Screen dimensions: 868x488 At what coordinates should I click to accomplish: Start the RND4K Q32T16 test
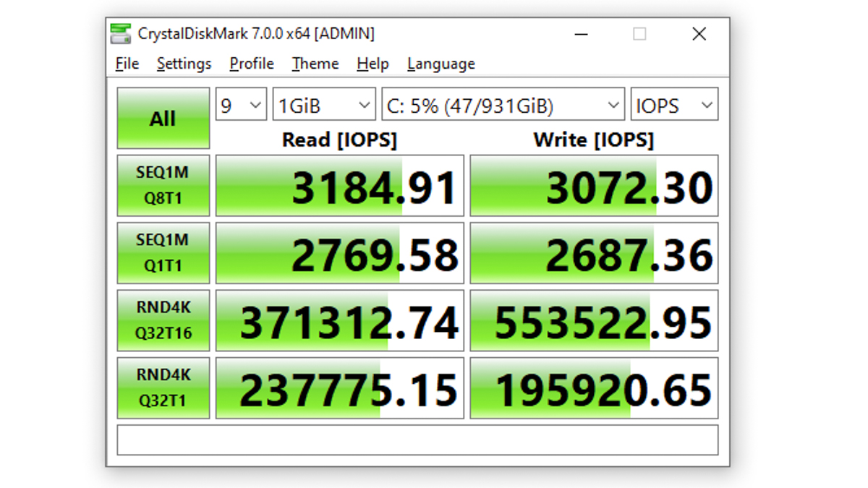[x=163, y=320]
